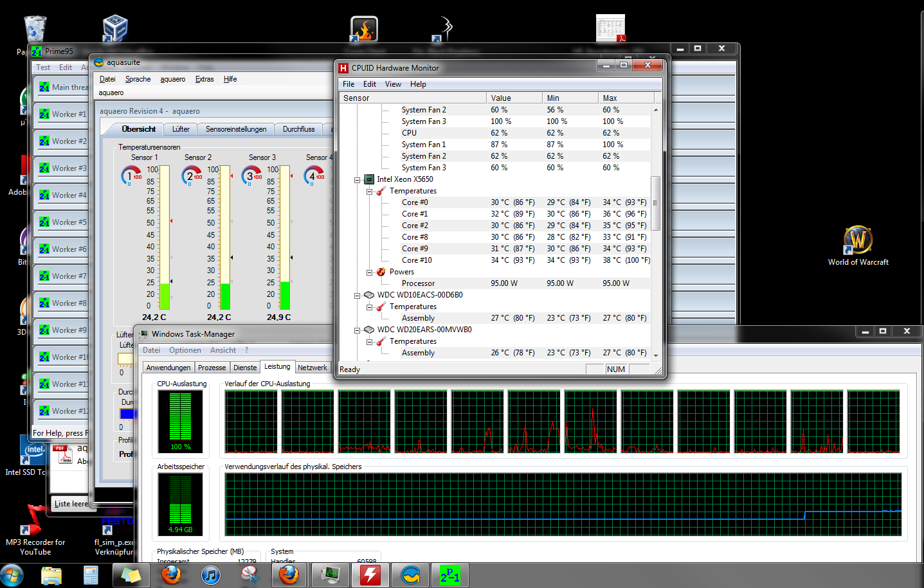Click the Prime95 icon in the taskbar

449,575
